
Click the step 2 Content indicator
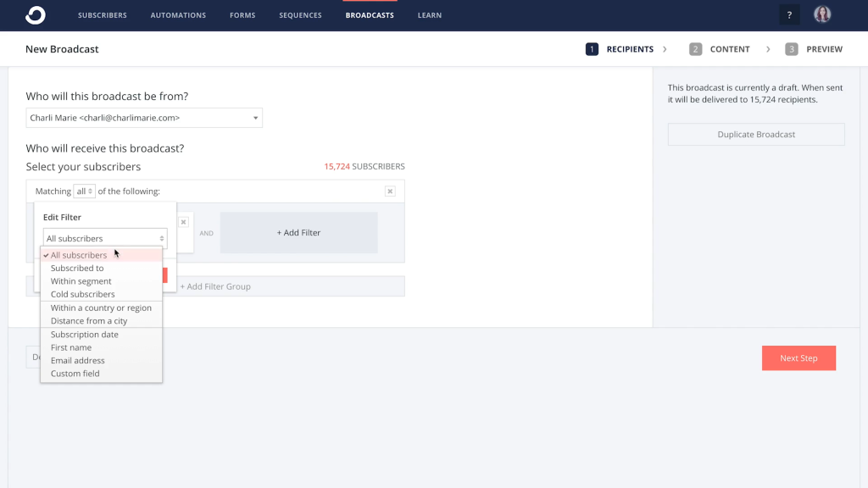pos(720,49)
